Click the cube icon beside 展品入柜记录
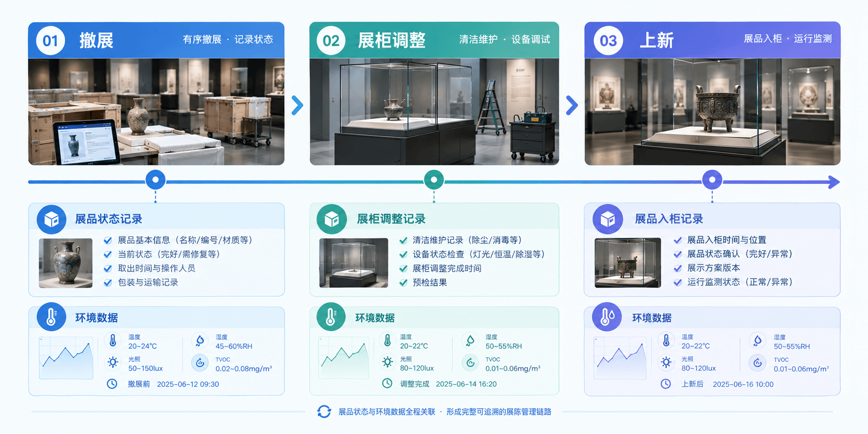Image resolution: width=868 pixels, height=434 pixels. [x=607, y=219]
